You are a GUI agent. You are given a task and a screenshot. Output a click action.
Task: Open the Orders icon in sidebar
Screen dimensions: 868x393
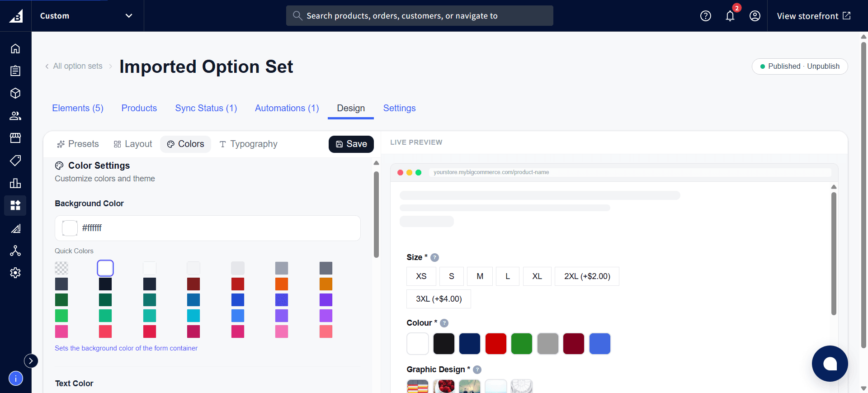coord(15,71)
